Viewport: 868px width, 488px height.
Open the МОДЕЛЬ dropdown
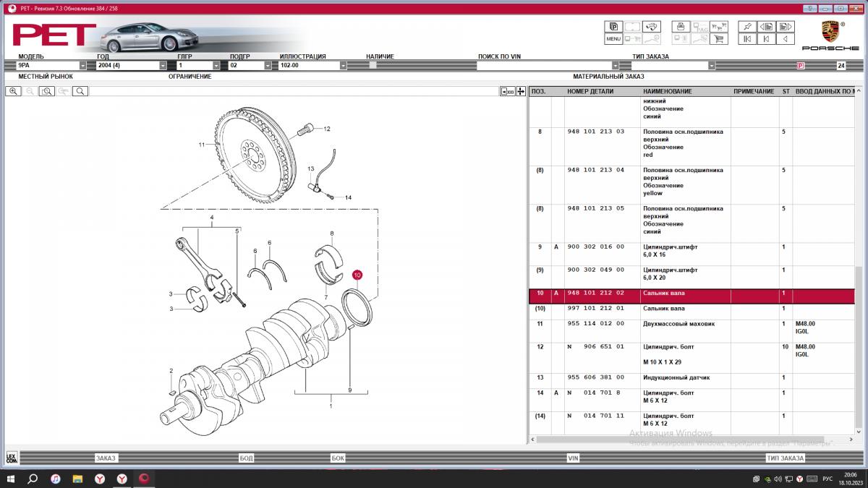pyautogui.click(x=82, y=65)
